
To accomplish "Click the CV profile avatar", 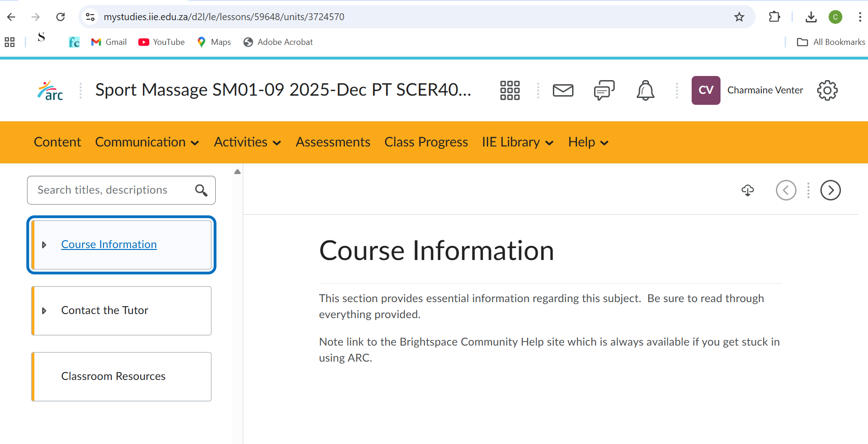I will coord(705,90).
